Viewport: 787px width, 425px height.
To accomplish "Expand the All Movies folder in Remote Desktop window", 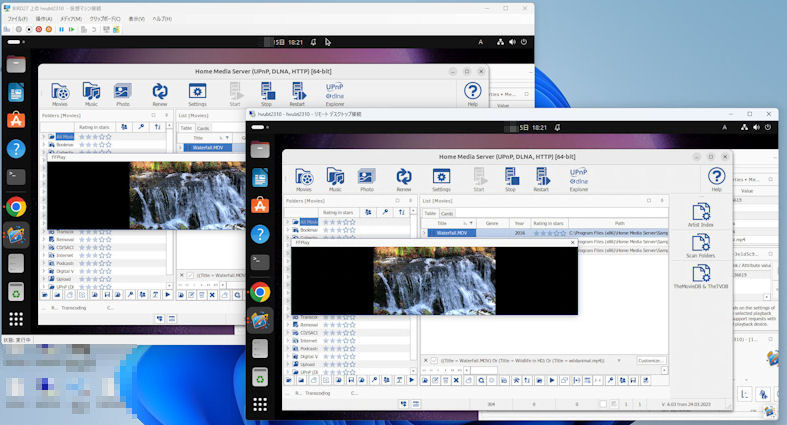I will 288,222.
